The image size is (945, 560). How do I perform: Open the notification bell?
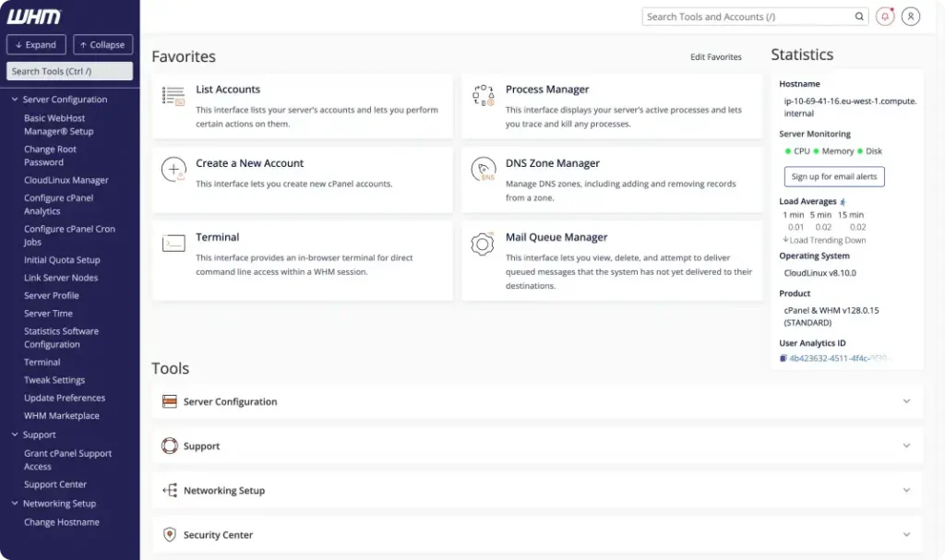[885, 16]
